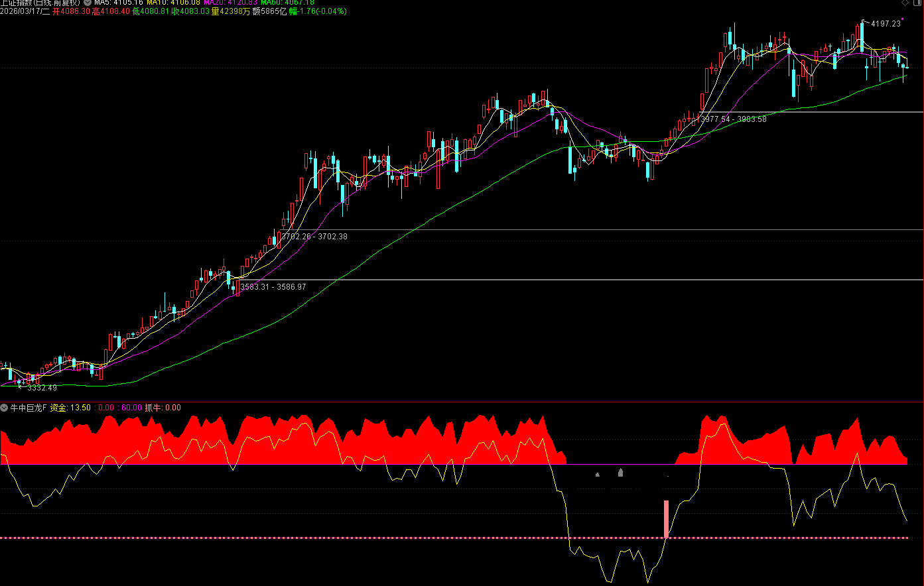Click the 3702.26 - 3702.38 gap label
This screenshot has height=586, width=924.
coord(314,237)
